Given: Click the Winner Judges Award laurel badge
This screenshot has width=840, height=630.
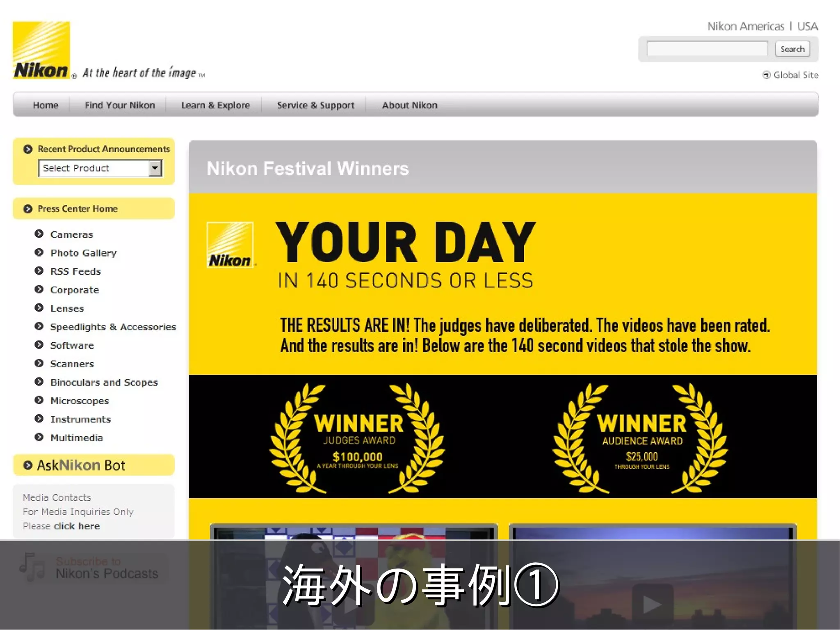Looking at the screenshot, I should click(x=357, y=438).
